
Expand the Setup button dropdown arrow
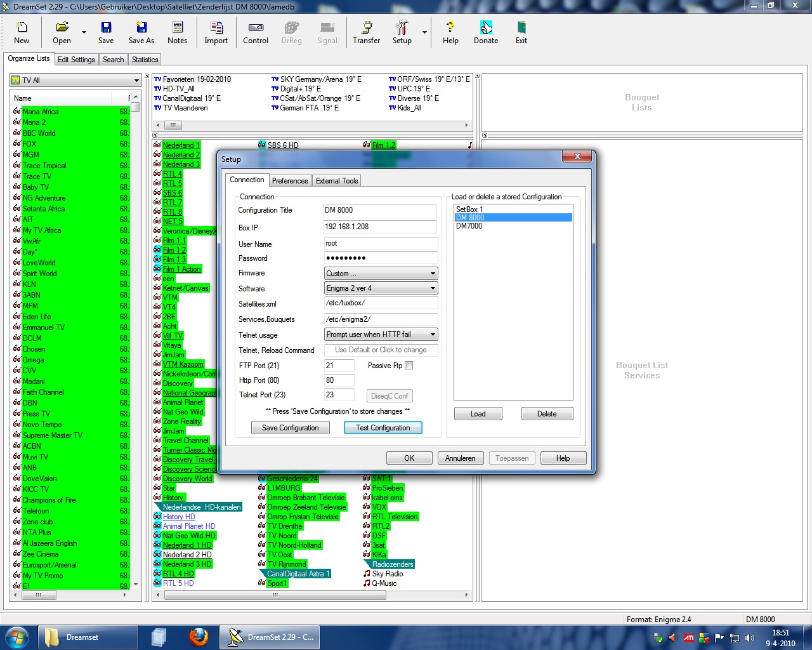pyautogui.click(x=424, y=32)
